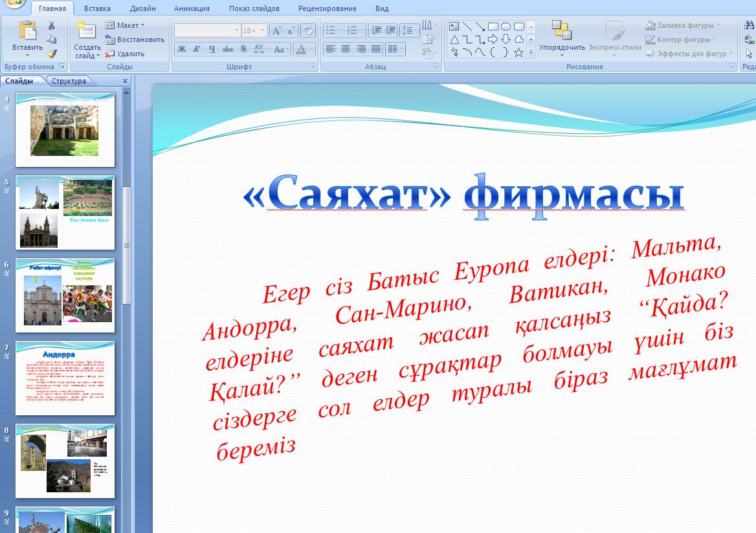The height and width of the screenshot is (533, 756).
Task: Select the Line shape in gallery
Action: click(467, 26)
